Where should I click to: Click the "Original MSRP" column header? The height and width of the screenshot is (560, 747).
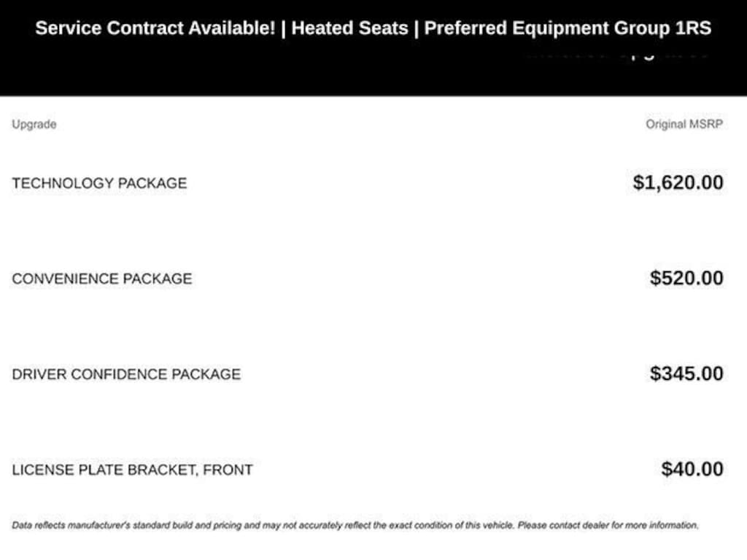tap(684, 124)
